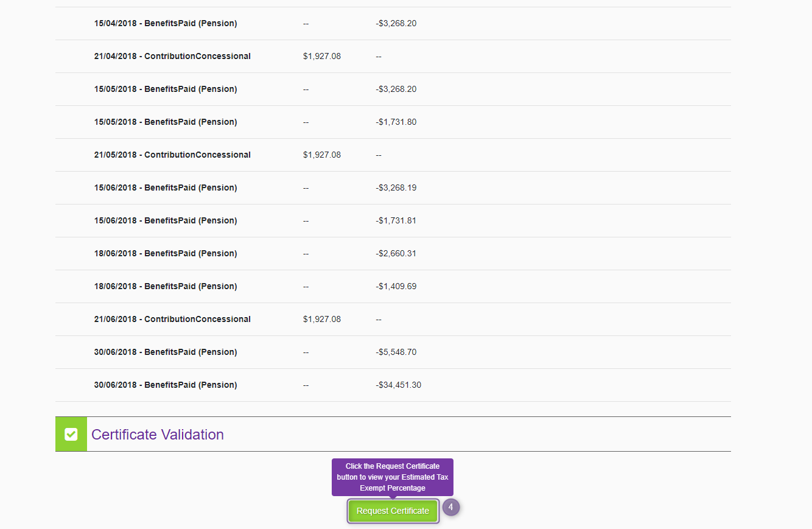Select the 18/06/2018 label beside -$2,660.31

166,253
